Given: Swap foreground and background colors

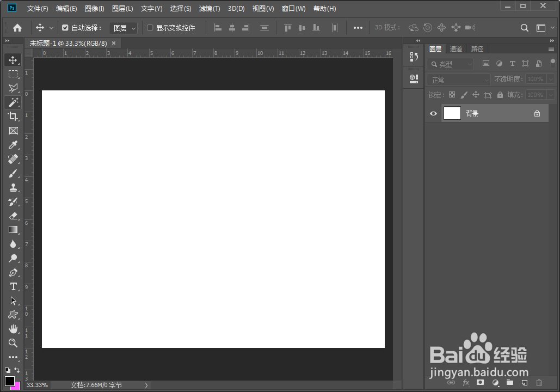Looking at the screenshot, I should [x=17, y=370].
